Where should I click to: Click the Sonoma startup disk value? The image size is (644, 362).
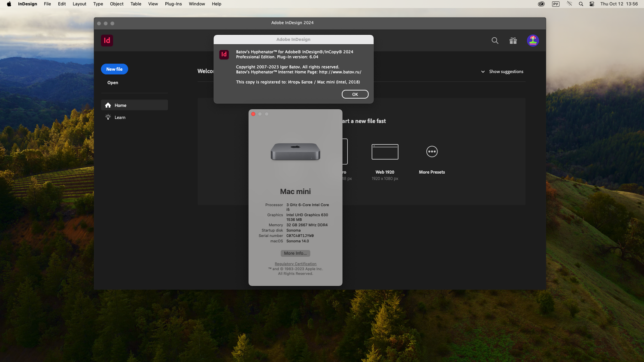(x=294, y=230)
